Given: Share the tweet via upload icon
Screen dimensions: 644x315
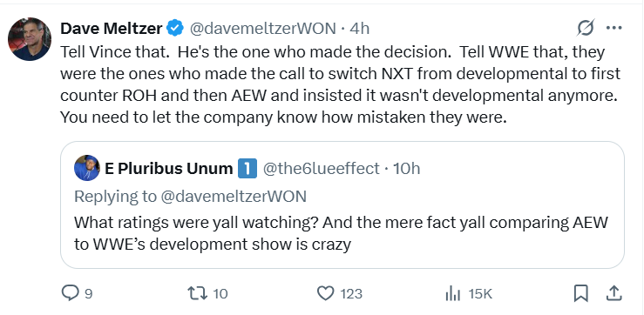Looking at the screenshot, I should click(613, 293).
